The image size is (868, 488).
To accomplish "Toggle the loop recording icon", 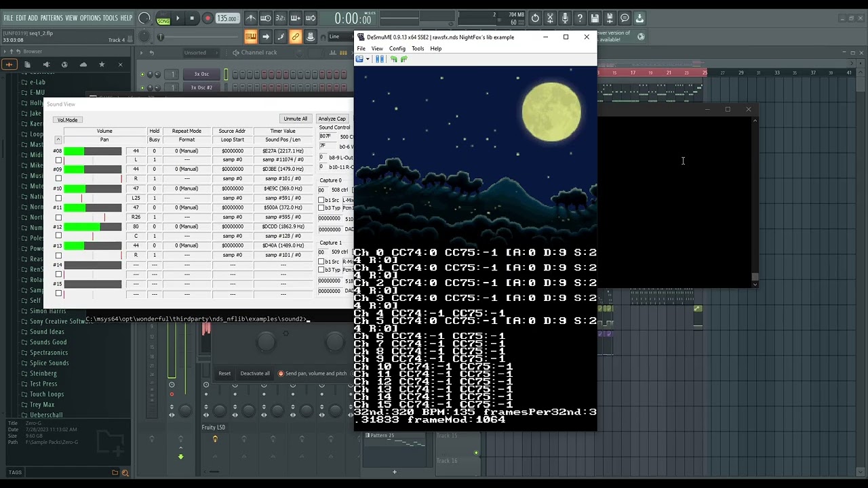I will coord(311,18).
